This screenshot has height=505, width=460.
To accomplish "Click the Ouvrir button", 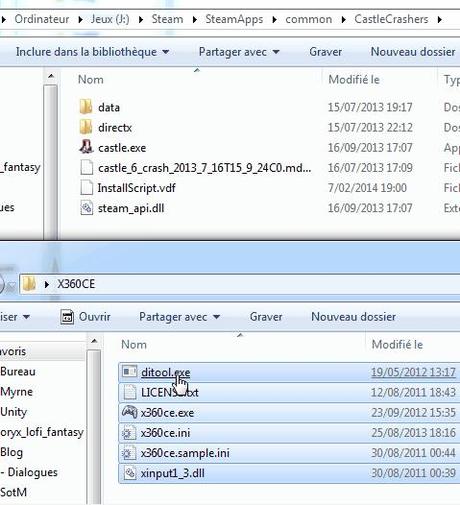I will [x=85, y=317].
